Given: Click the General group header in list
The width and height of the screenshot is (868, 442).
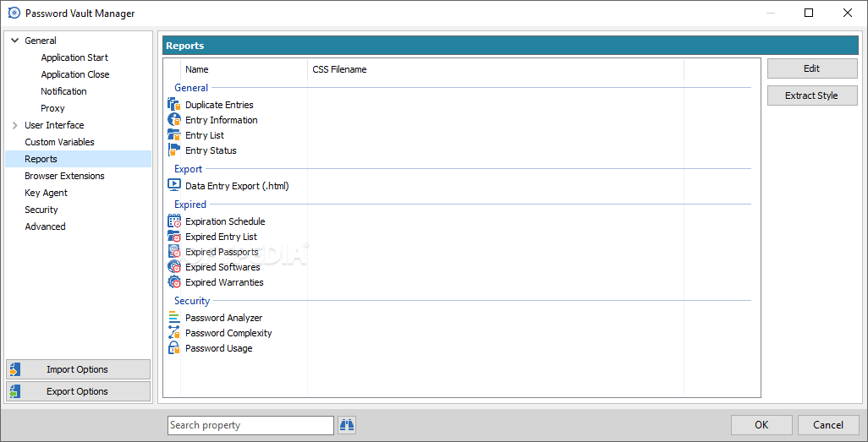Looking at the screenshot, I should 191,87.
